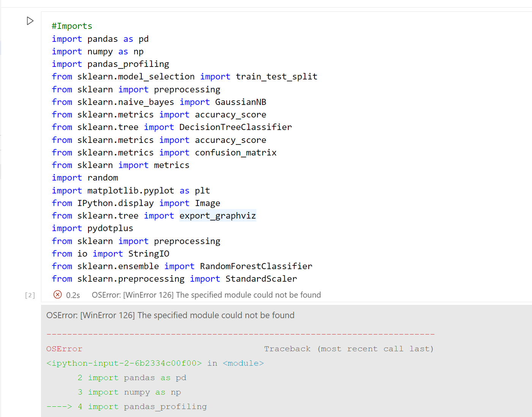Screen dimensions: 532x417
Task: Place cursor on the RandomForestClassifier import line
Action: [256, 266]
